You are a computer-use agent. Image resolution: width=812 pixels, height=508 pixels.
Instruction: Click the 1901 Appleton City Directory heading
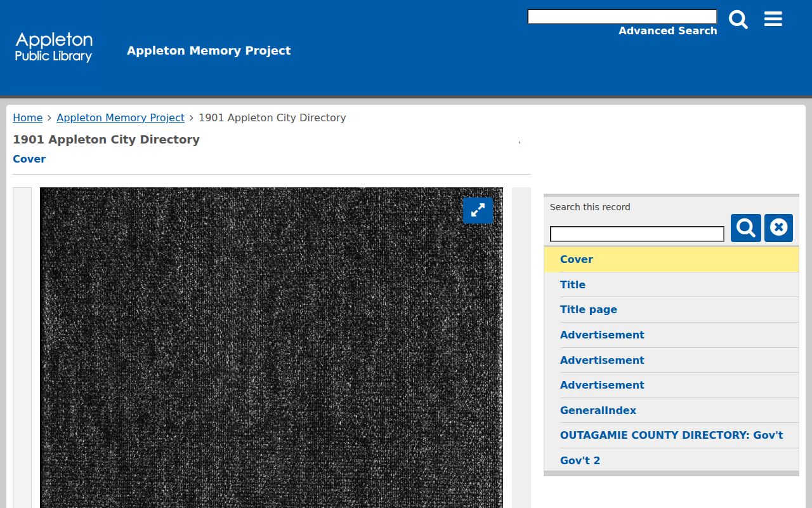tap(106, 140)
